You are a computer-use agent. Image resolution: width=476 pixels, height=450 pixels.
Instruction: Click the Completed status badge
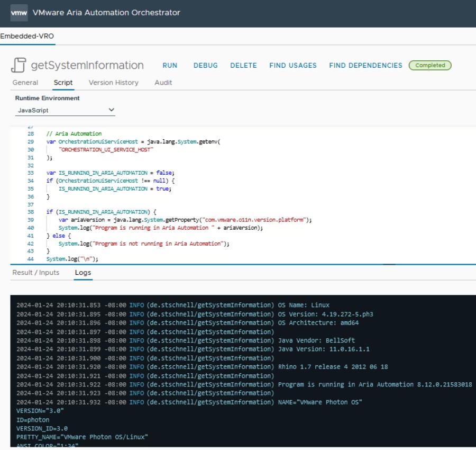pyautogui.click(x=430, y=65)
